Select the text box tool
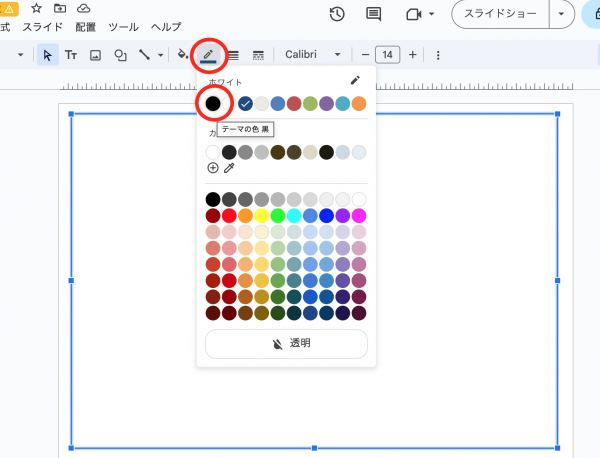 (x=71, y=55)
